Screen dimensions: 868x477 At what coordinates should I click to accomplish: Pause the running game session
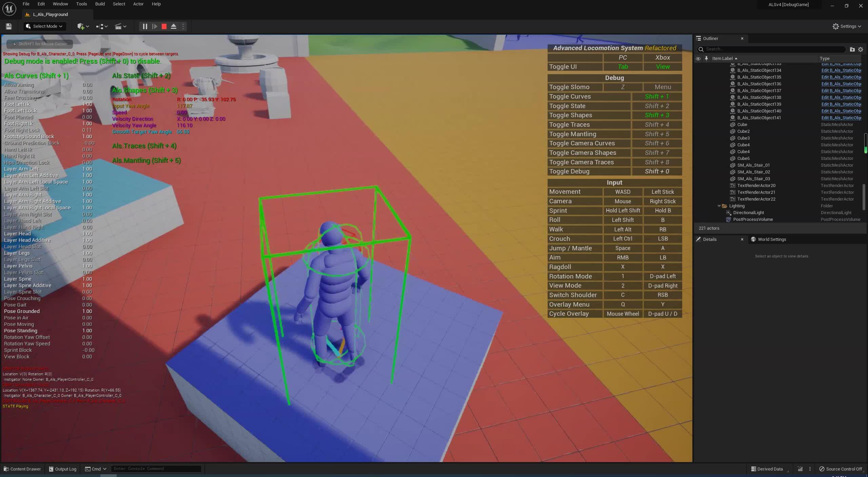[x=145, y=26]
